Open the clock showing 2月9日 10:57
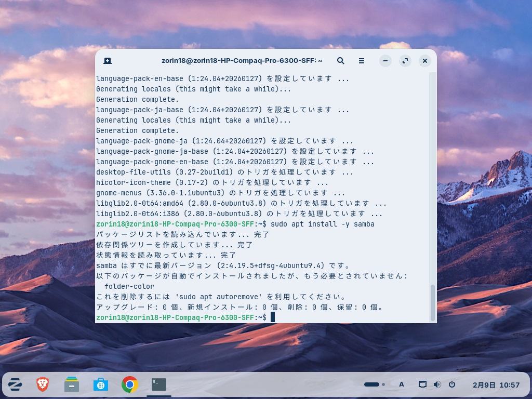This screenshot has width=532, height=399. click(x=496, y=385)
